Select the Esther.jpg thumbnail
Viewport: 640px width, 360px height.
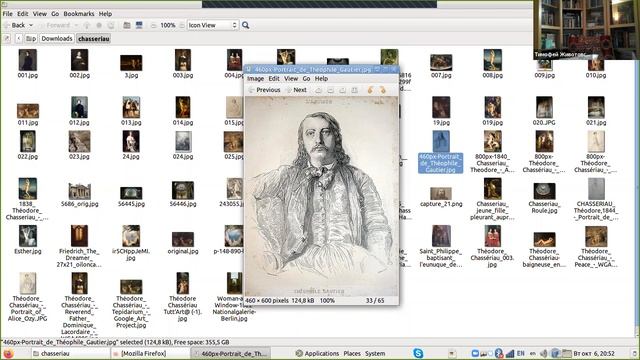[28, 236]
